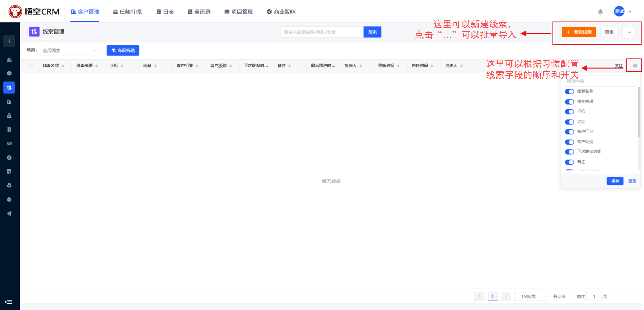Image resolution: width=644 pixels, height=310 pixels.
Task: Click the lead search input field
Action: [322, 32]
